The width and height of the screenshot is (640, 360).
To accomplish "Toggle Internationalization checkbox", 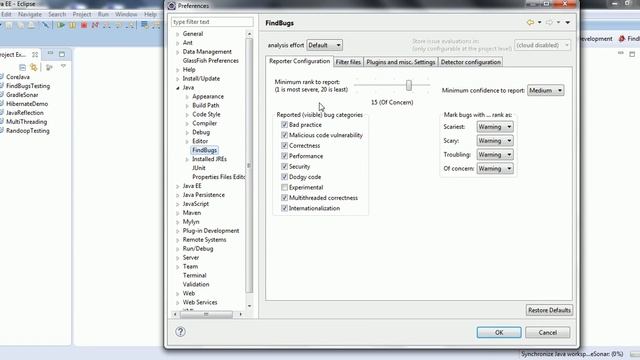I will (x=284, y=208).
